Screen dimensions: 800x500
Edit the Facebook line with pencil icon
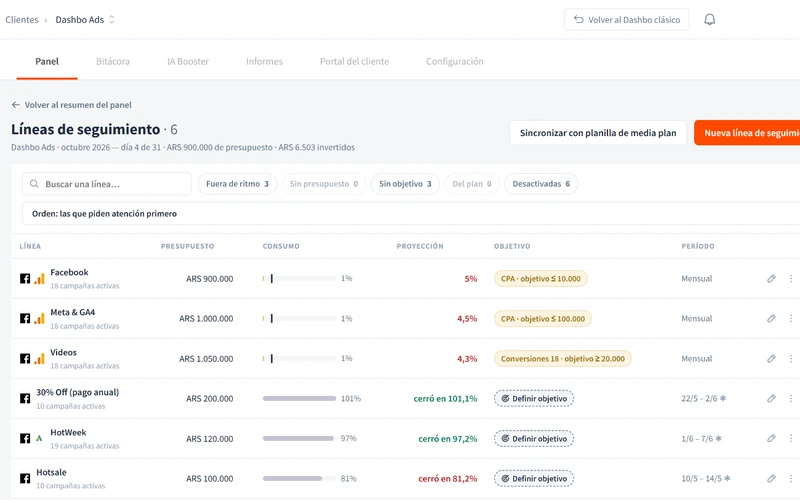[x=771, y=279]
